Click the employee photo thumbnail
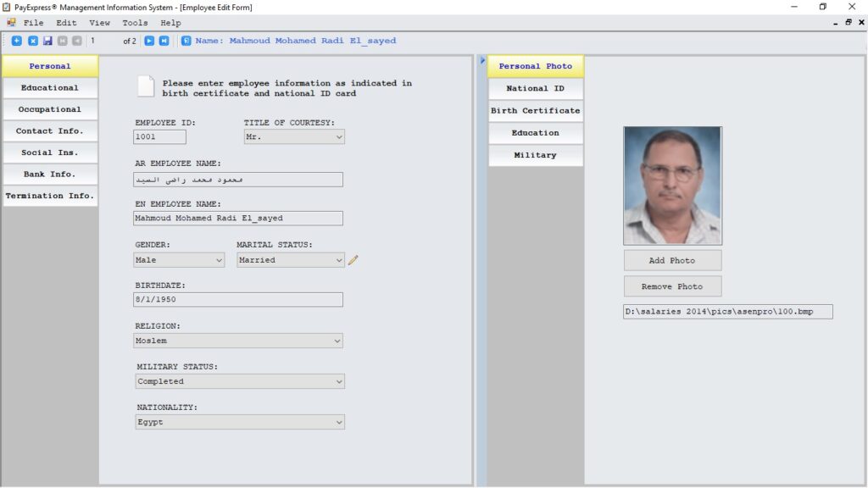This screenshot has height=488, width=868. coord(672,186)
